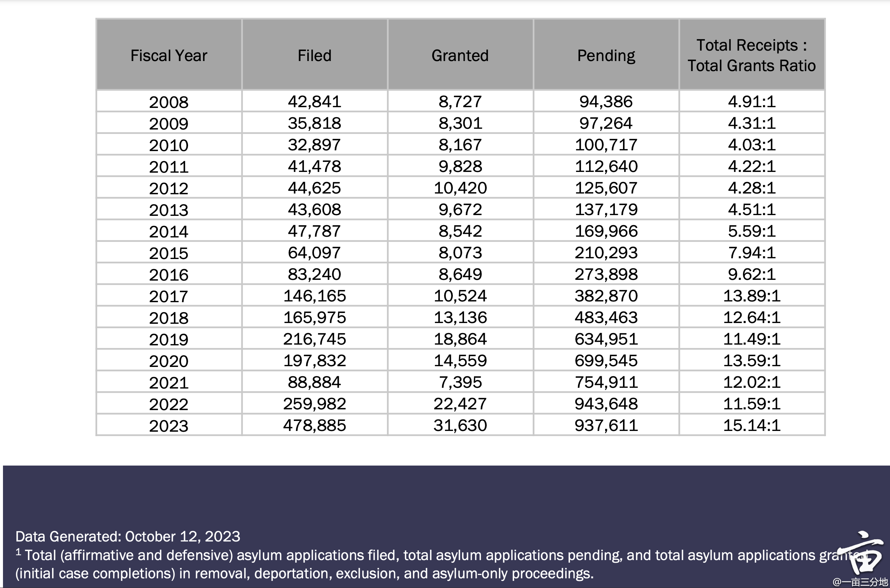Screen dimensions: 890x588
Task: Select the 2022 pending value 943,648
Action: (606, 403)
